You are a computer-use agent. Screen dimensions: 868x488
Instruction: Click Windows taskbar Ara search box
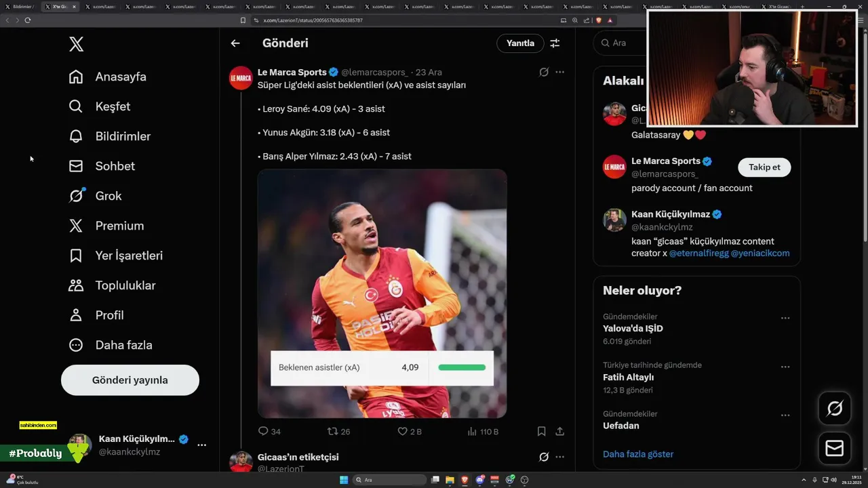[390, 480]
